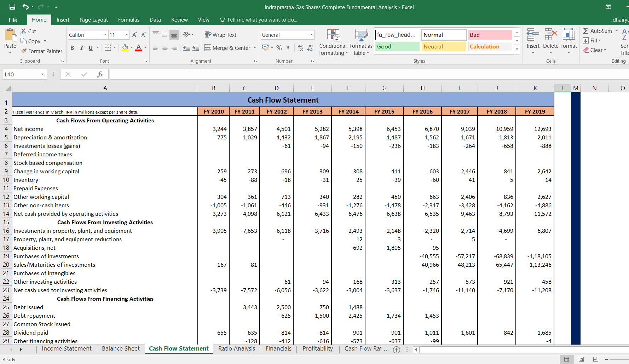Click the Format Painter brush icon

pos(24,51)
